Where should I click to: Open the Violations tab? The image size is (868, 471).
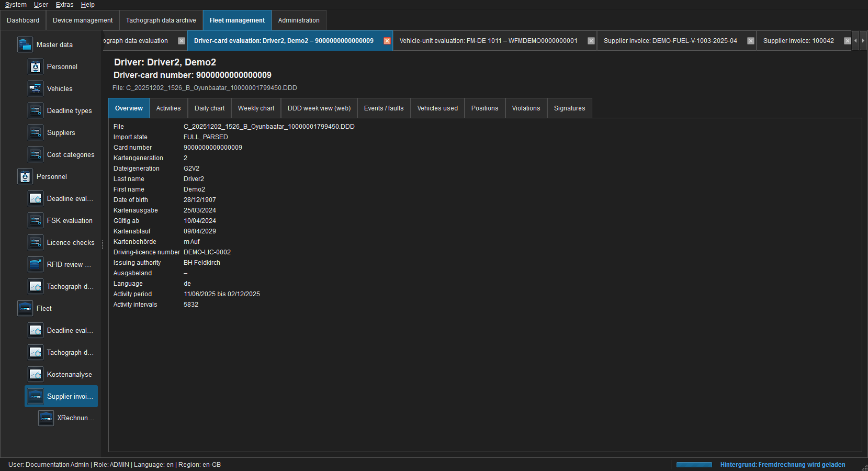[x=526, y=108]
